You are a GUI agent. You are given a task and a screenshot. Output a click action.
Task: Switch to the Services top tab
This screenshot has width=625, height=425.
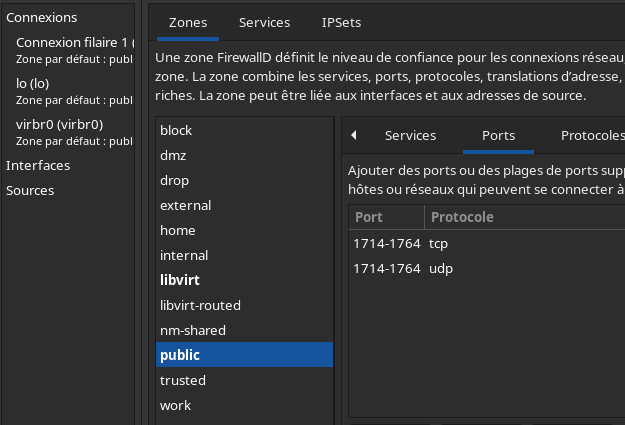(265, 22)
